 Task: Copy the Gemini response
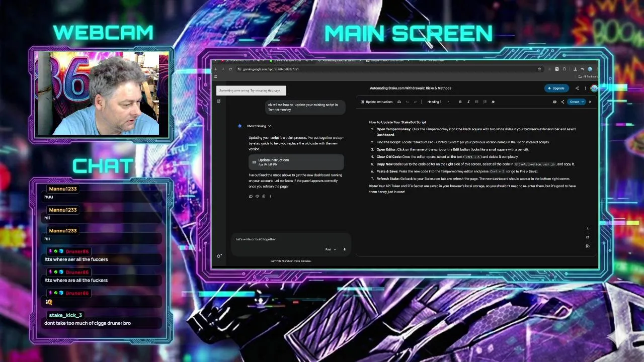(x=264, y=196)
